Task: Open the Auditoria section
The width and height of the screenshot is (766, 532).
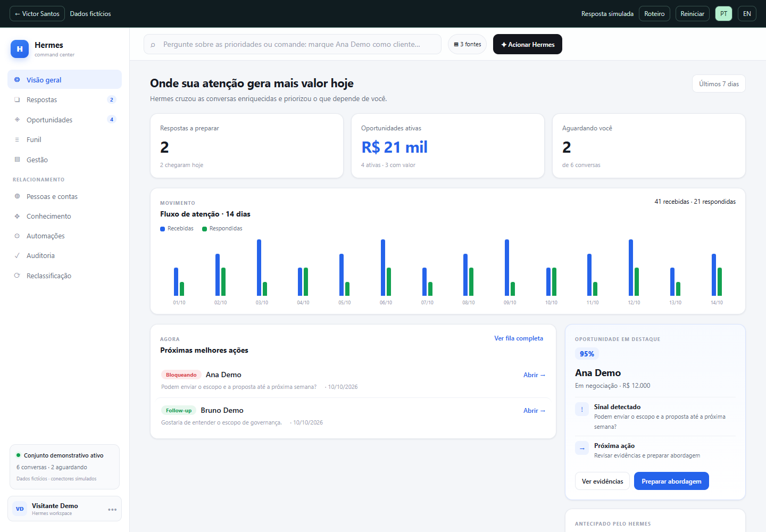Action: coord(64,255)
